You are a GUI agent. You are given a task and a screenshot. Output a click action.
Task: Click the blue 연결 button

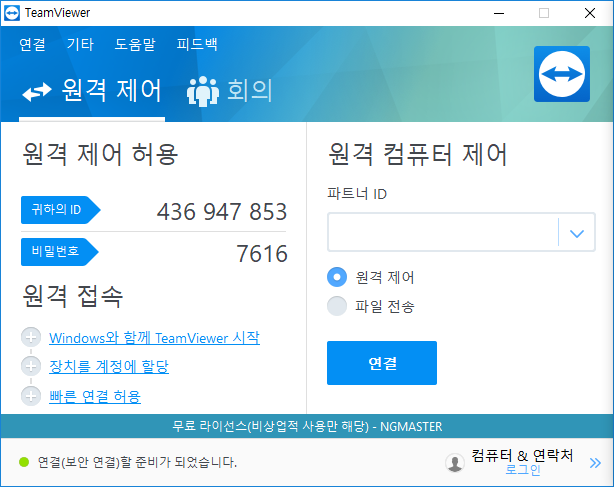pyautogui.click(x=382, y=363)
